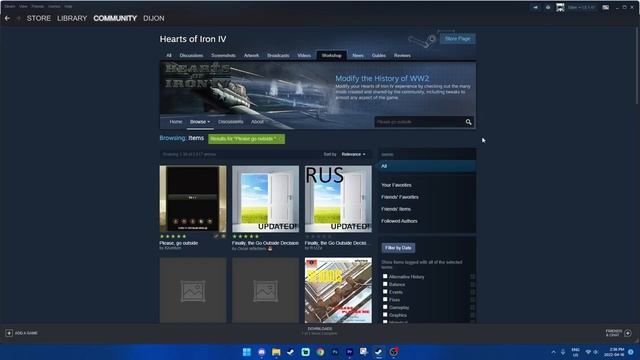Click the Add a Game plus icon
Image resolution: width=640 pixels, height=360 pixels.
point(9,333)
